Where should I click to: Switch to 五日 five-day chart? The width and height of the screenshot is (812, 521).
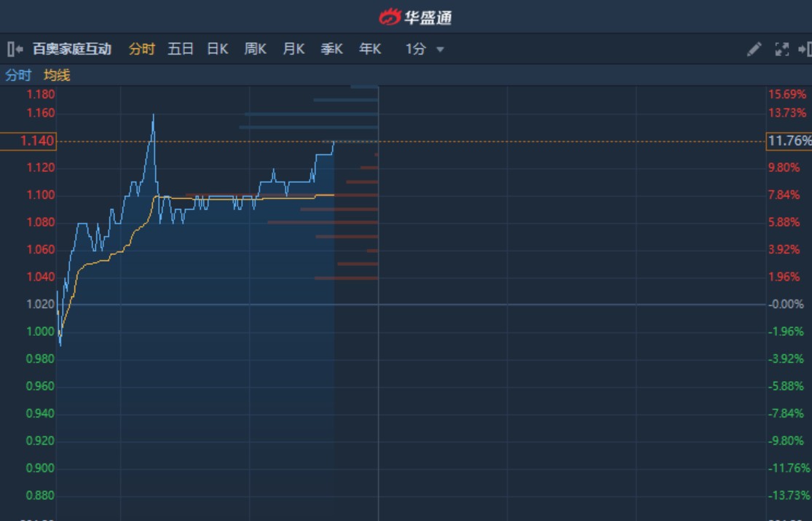(181, 49)
